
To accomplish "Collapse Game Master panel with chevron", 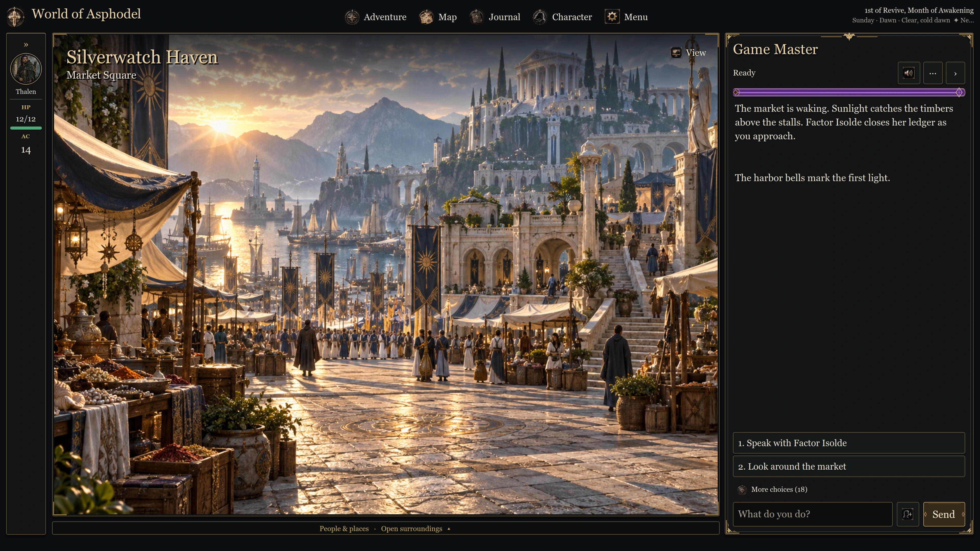I will (955, 73).
